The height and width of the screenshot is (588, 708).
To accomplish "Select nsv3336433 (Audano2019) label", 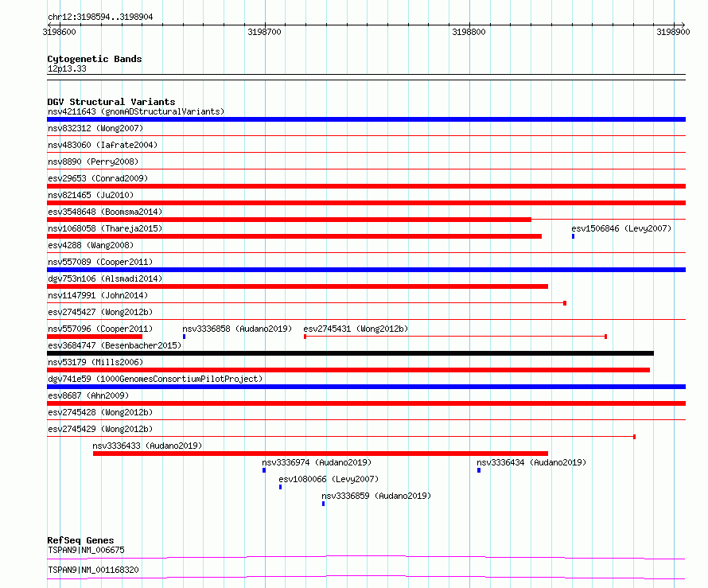I will (147, 446).
